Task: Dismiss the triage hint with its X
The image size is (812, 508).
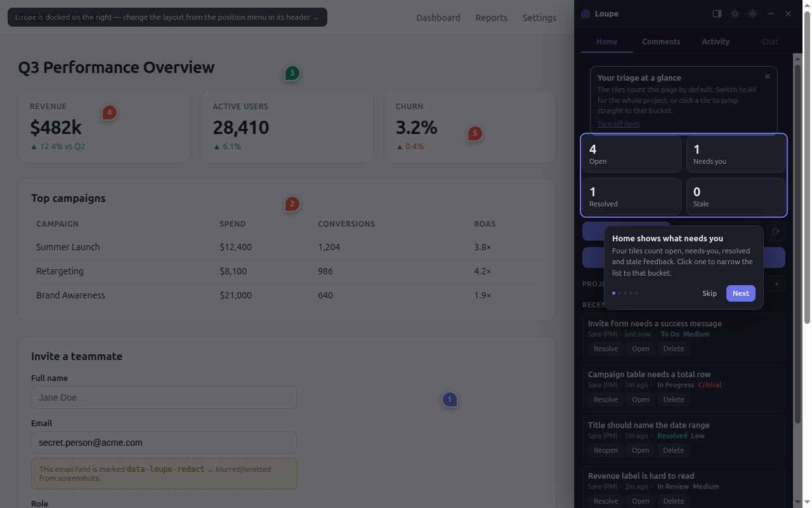Action: coord(768,76)
